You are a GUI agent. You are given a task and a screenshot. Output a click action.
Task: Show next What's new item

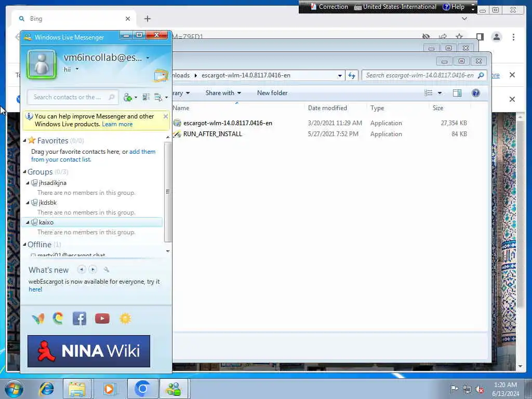[92, 270]
